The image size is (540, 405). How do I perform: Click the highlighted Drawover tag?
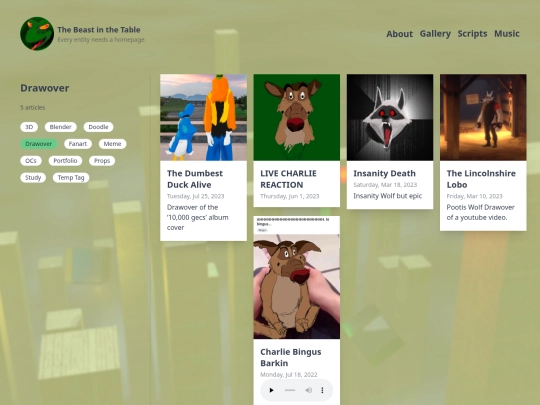point(39,144)
